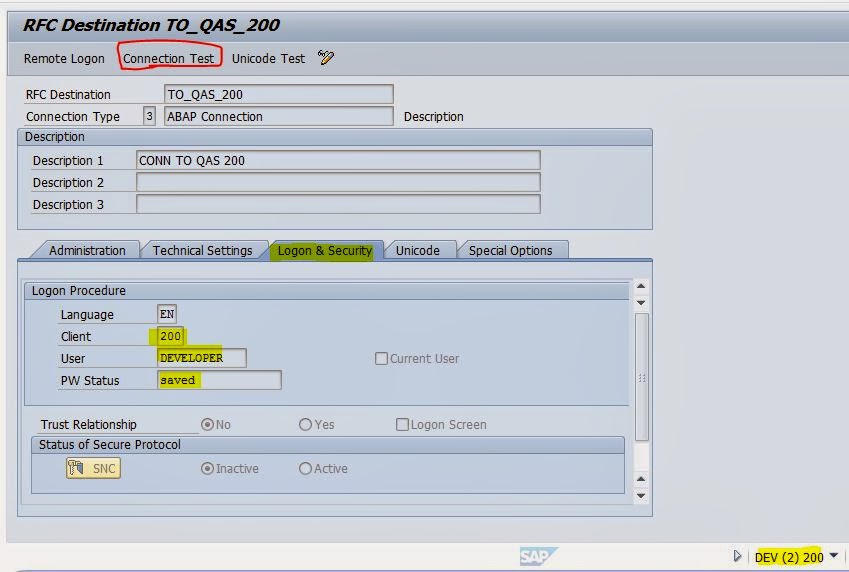
Task: Select SNC Inactive radio button
Action: coord(207,468)
